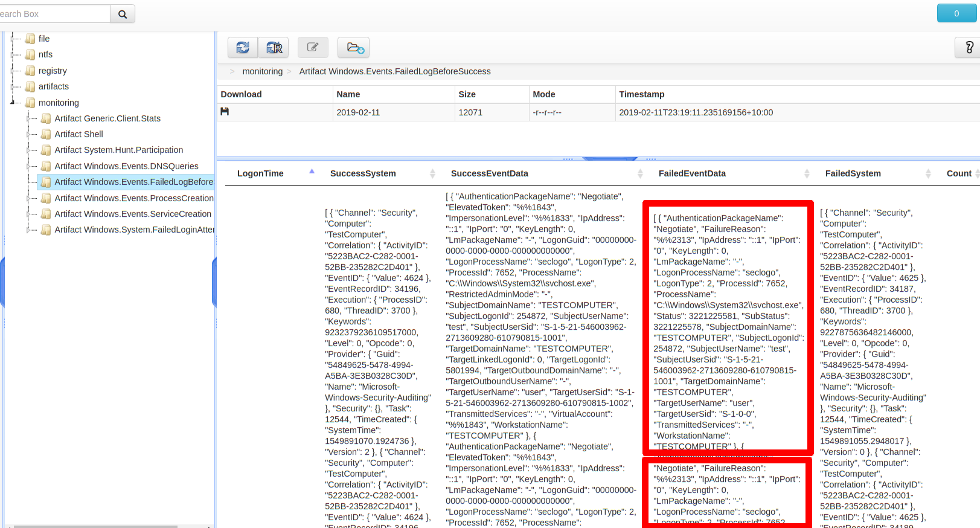Viewport: 980px width, 528px height.
Task: Open Artifact Windows.Events.ProcessCreation item
Action: pos(133,198)
